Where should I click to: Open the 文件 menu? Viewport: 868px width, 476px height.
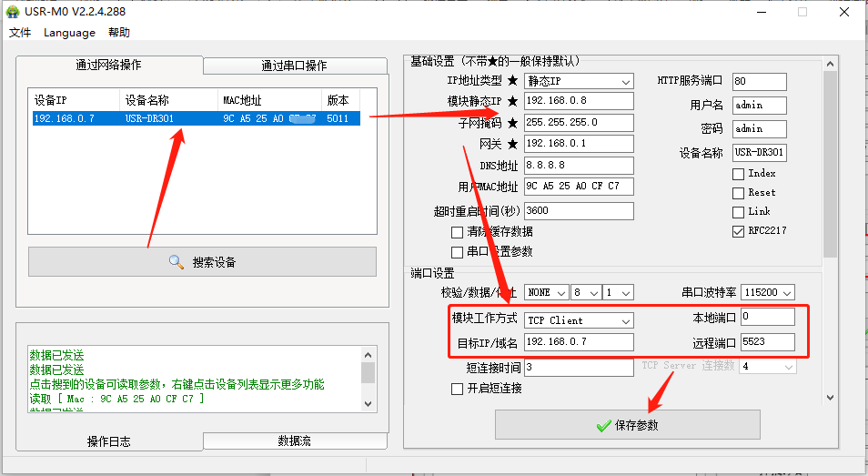coord(20,33)
